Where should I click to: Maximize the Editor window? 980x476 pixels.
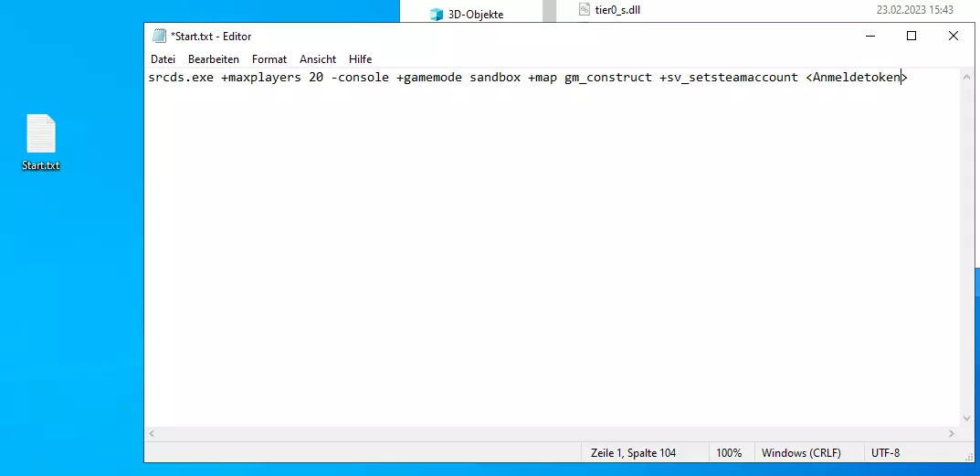[912, 37]
